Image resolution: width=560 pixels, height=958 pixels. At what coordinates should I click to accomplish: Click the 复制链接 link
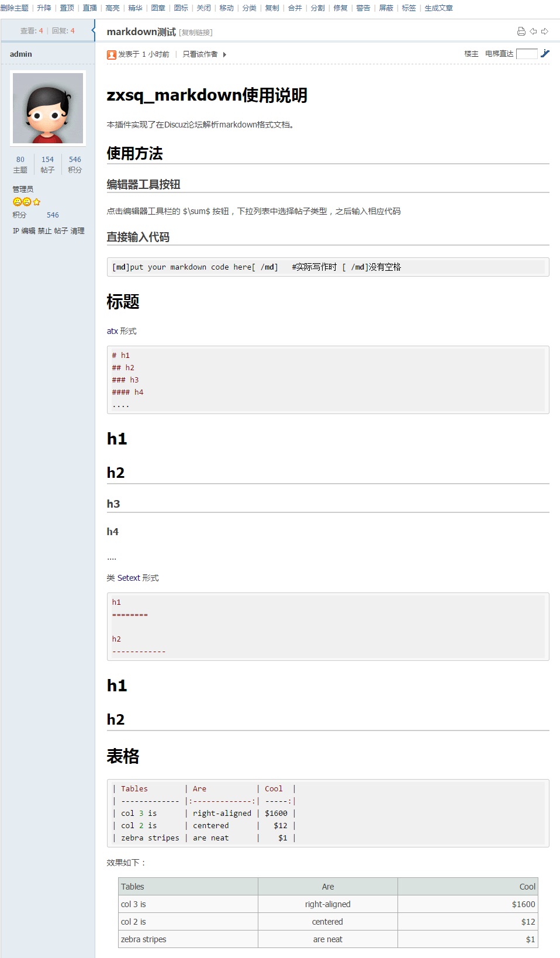(196, 33)
